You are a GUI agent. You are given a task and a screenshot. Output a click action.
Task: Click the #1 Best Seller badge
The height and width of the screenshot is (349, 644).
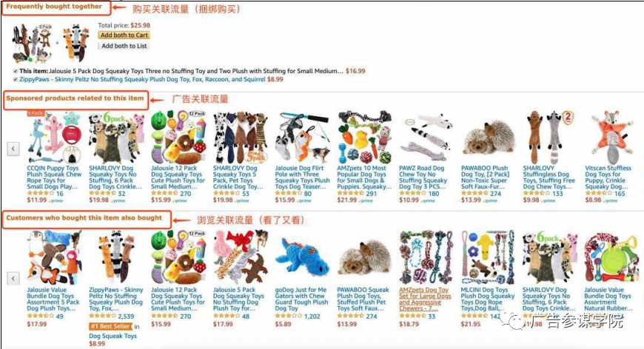(x=111, y=326)
